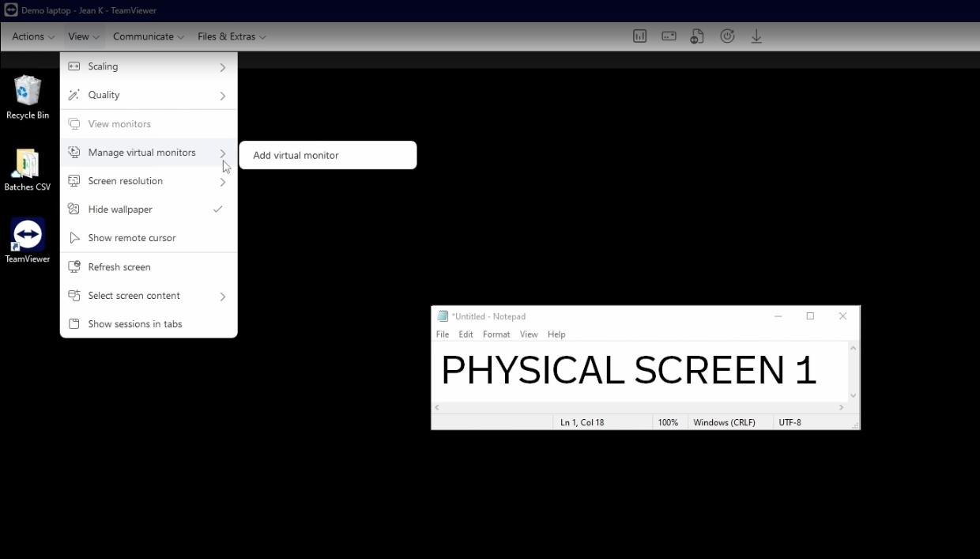The height and width of the screenshot is (559, 980).
Task: Open Notepad's Edit menu
Action: pos(466,334)
